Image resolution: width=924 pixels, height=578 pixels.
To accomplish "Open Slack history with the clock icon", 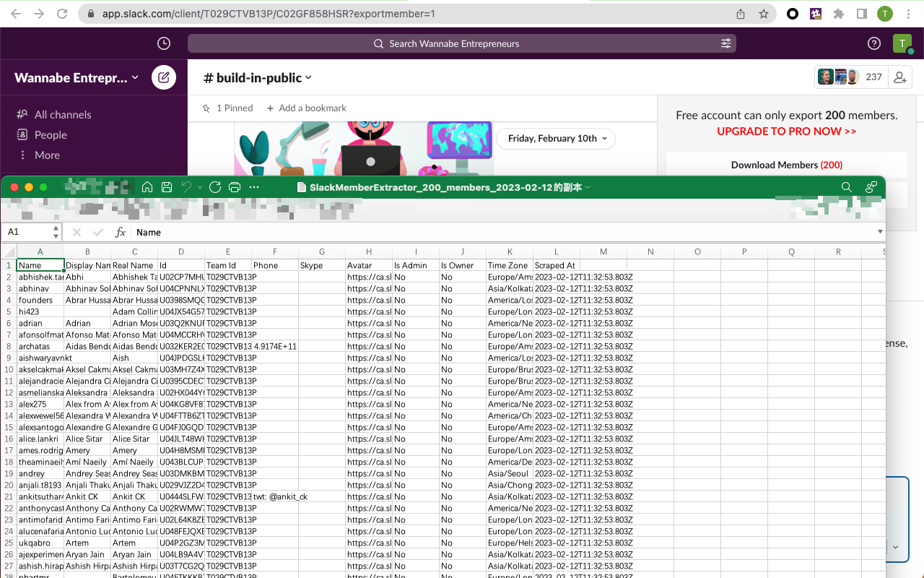I will pos(163,43).
